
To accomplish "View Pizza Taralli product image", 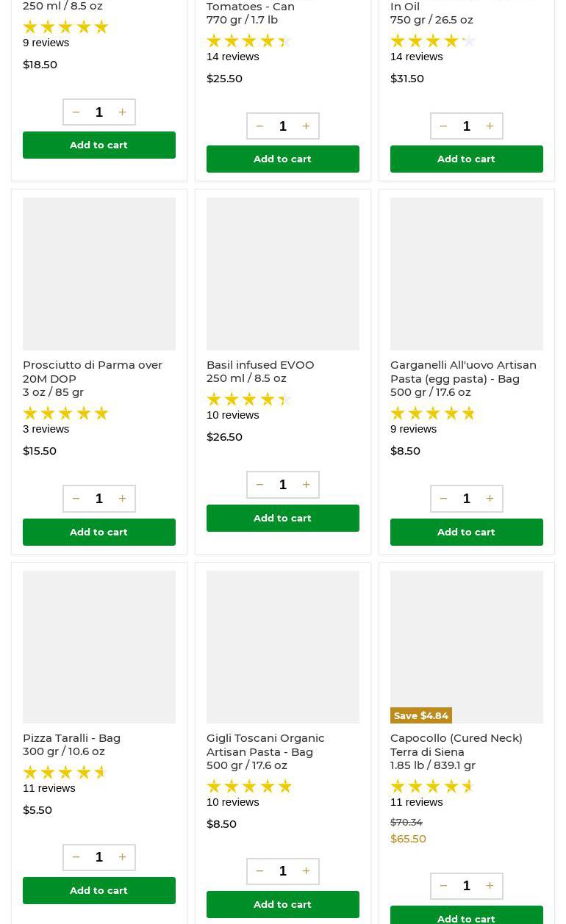I will [99, 647].
